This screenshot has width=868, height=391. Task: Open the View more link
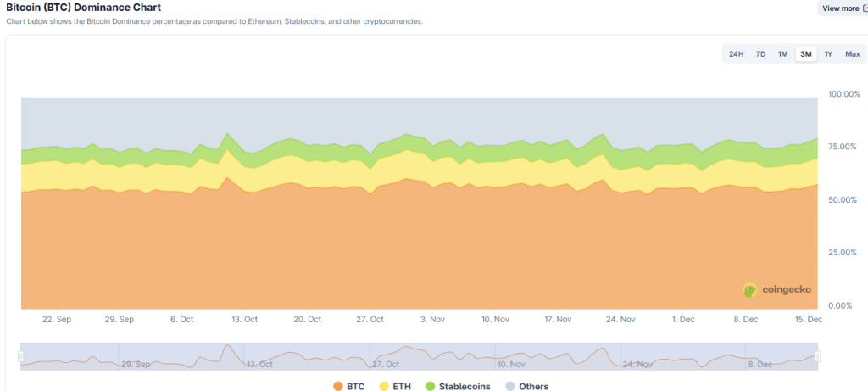840,8
